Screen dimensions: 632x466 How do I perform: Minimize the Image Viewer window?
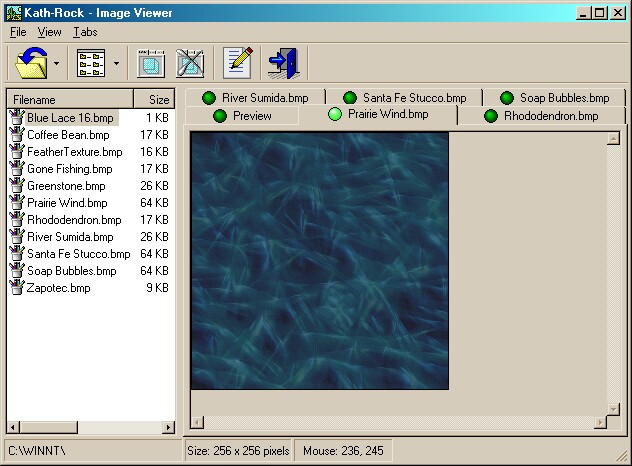tap(583, 13)
